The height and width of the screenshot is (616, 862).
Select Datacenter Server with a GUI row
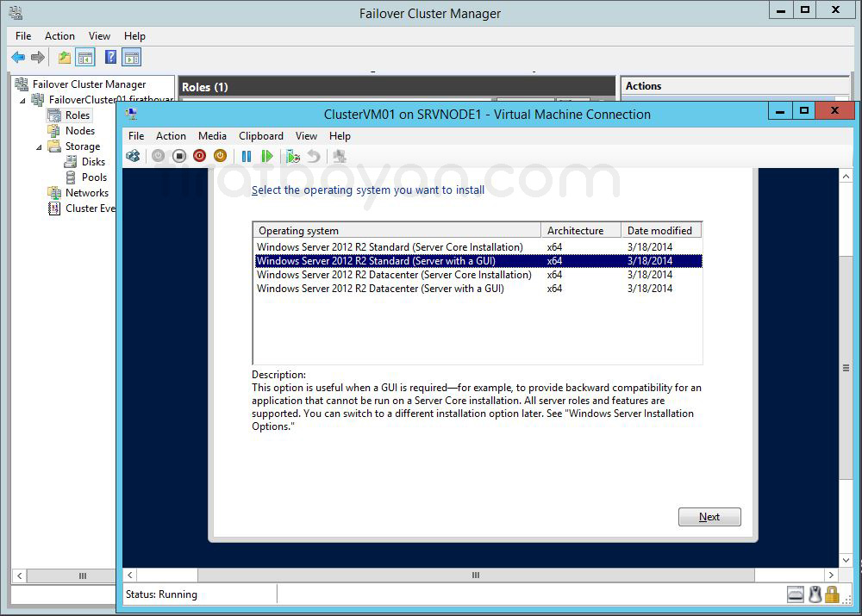pos(478,288)
